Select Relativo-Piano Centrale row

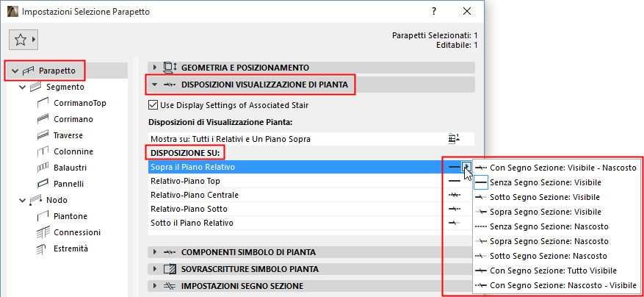pos(311,195)
